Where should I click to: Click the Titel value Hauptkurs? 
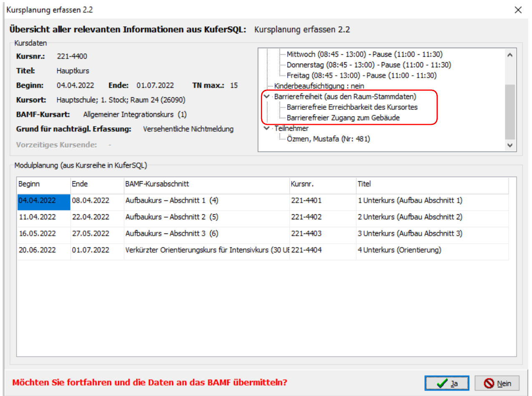73,71
